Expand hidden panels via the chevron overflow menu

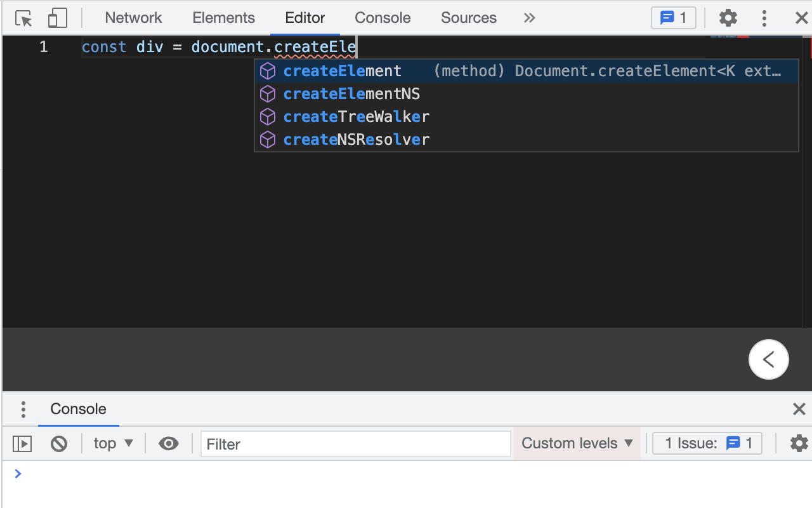[529, 18]
